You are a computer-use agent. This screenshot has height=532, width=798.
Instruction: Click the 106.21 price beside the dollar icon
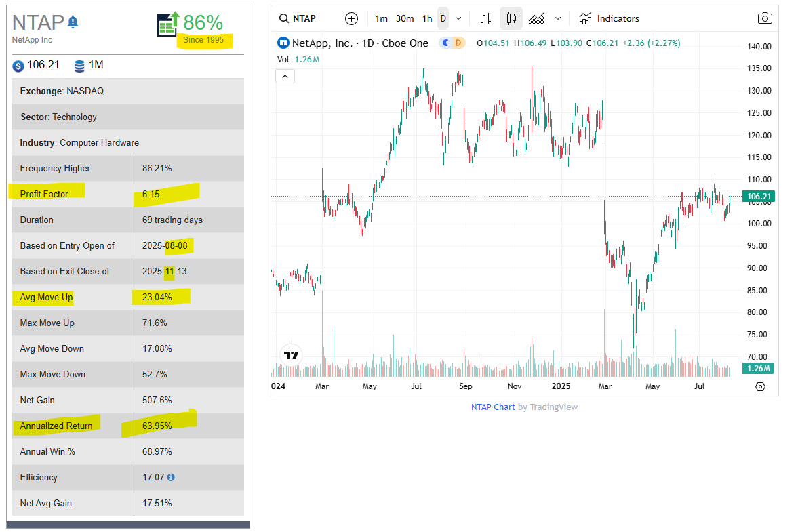(43, 65)
